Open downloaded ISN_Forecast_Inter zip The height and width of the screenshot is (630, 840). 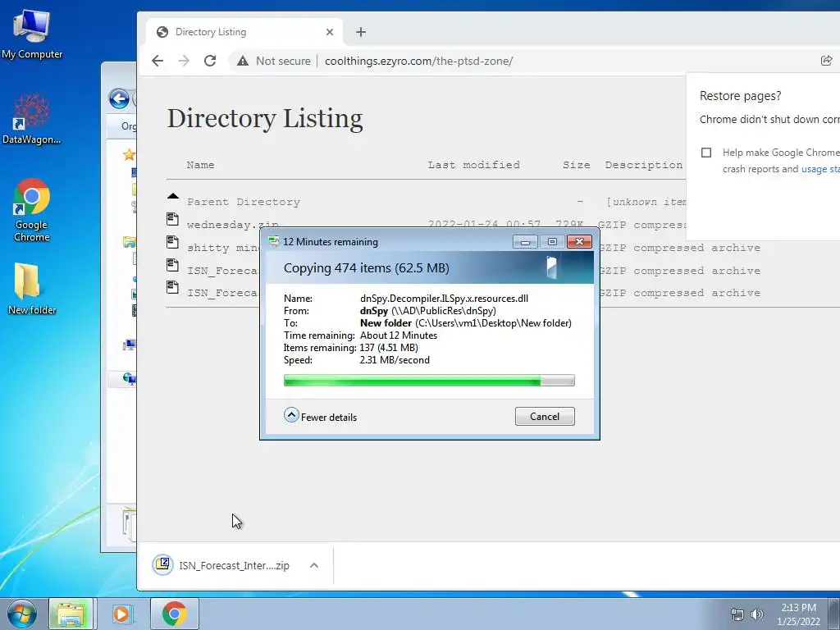tap(223, 565)
